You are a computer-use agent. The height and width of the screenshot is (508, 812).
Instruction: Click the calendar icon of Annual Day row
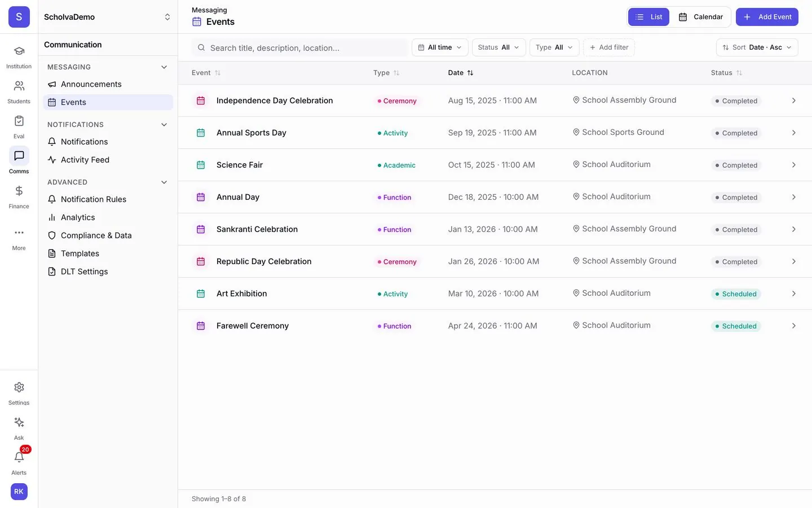(x=201, y=197)
